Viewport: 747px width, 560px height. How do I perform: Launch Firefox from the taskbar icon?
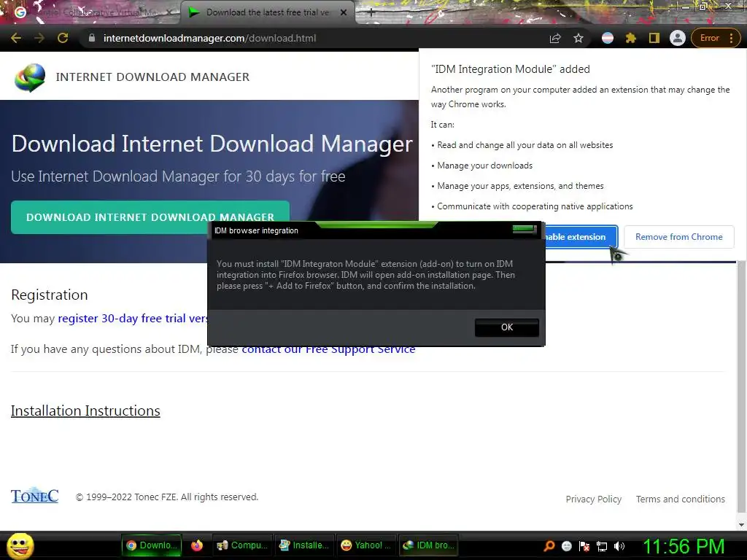(x=197, y=545)
